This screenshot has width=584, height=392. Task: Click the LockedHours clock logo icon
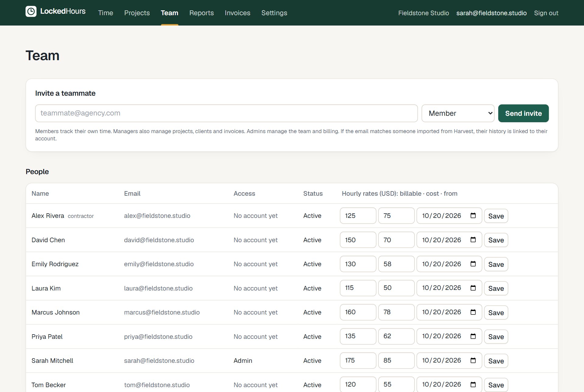tap(31, 12)
